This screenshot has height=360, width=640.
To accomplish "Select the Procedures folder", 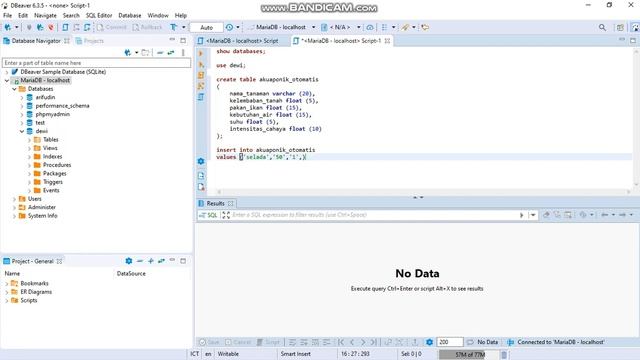I will pos(57,165).
